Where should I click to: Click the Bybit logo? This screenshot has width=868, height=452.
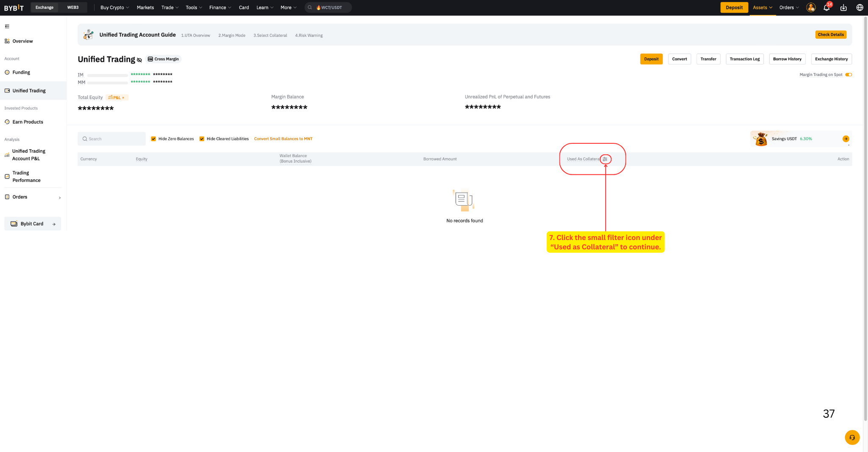click(14, 8)
